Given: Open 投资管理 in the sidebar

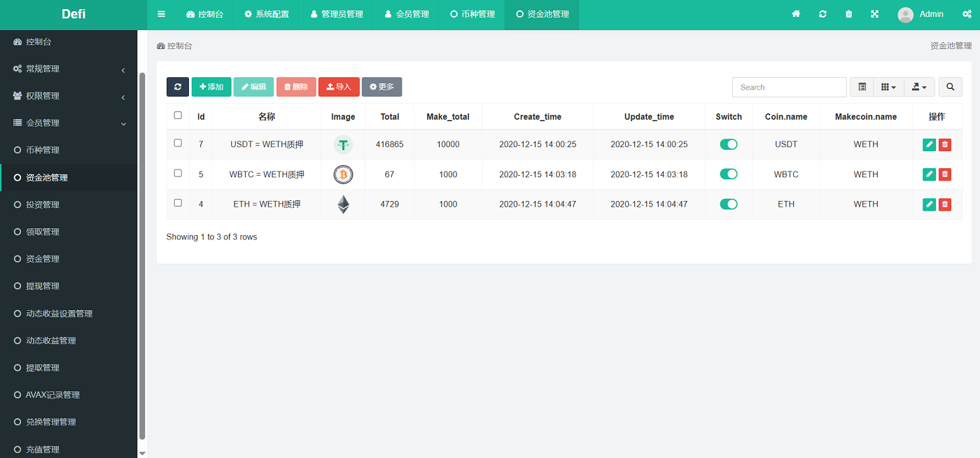Looking at the screenshot, I should click(x=42, y=204).
